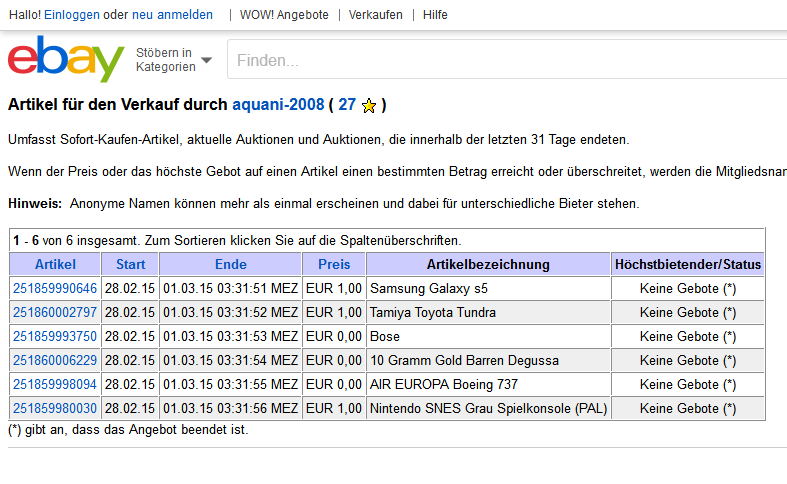Image resolution: width=787 pixels, height=484 pixels.
Task: Open item number 251859990646
Action: click(55, 288)
